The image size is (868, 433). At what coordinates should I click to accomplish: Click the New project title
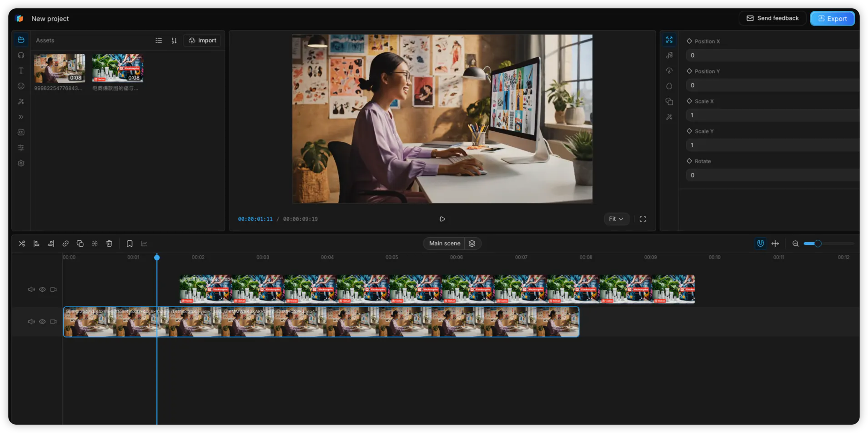tap(50, 19)
